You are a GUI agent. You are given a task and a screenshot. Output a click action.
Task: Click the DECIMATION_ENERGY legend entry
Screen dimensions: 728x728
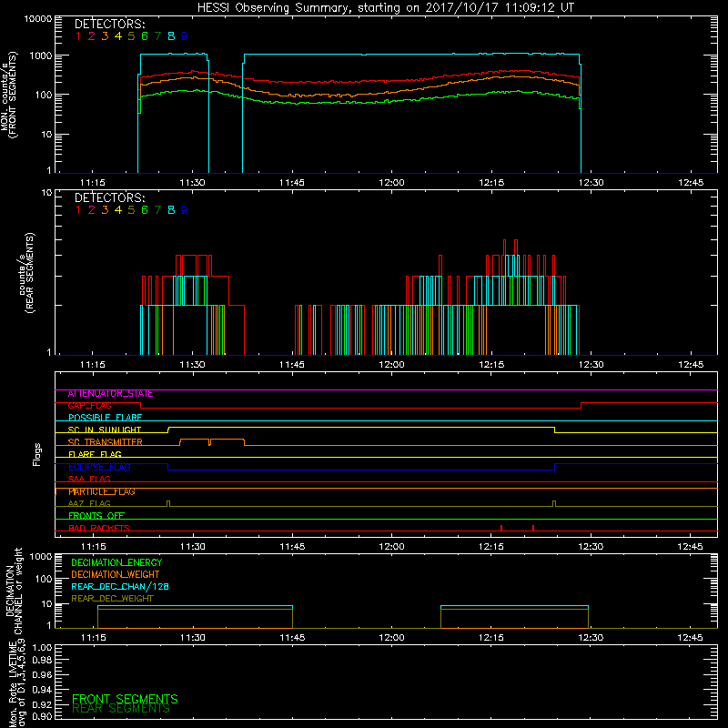click(116, 562)
